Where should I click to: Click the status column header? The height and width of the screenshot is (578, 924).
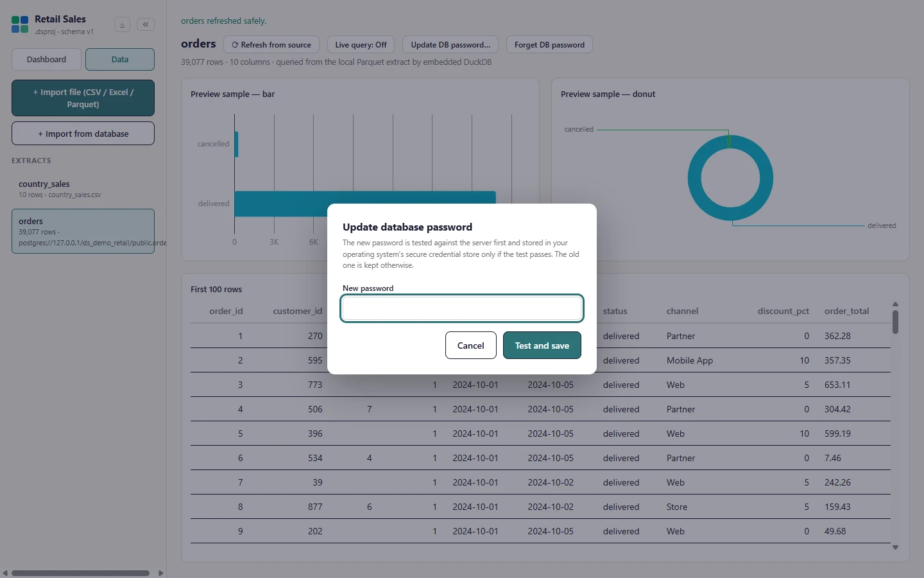[x=615, y=311]
